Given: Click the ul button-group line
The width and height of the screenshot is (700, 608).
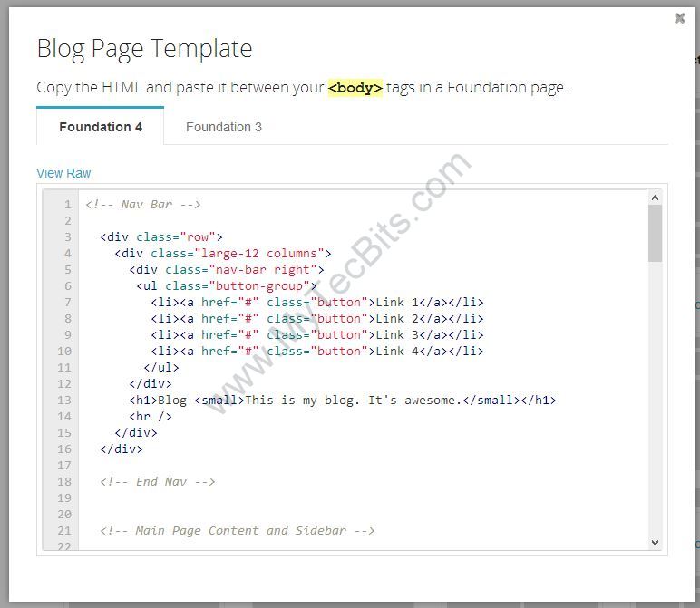Looking at the screenshot, I should pyautogui.click(x=227, y=286).
